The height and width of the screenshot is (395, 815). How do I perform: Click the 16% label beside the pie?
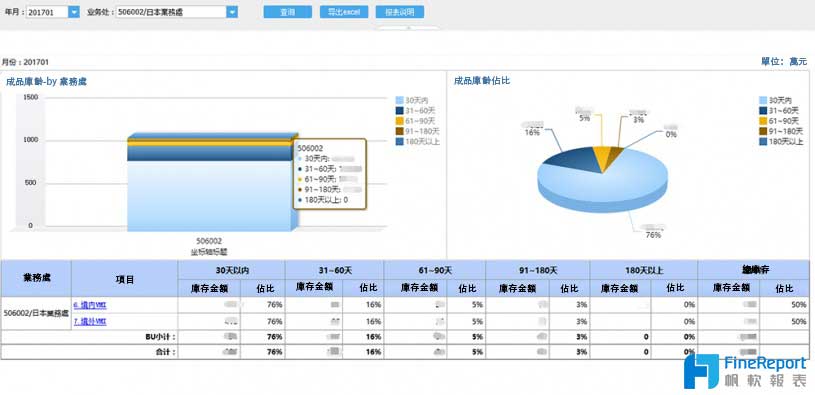point(532,133)
